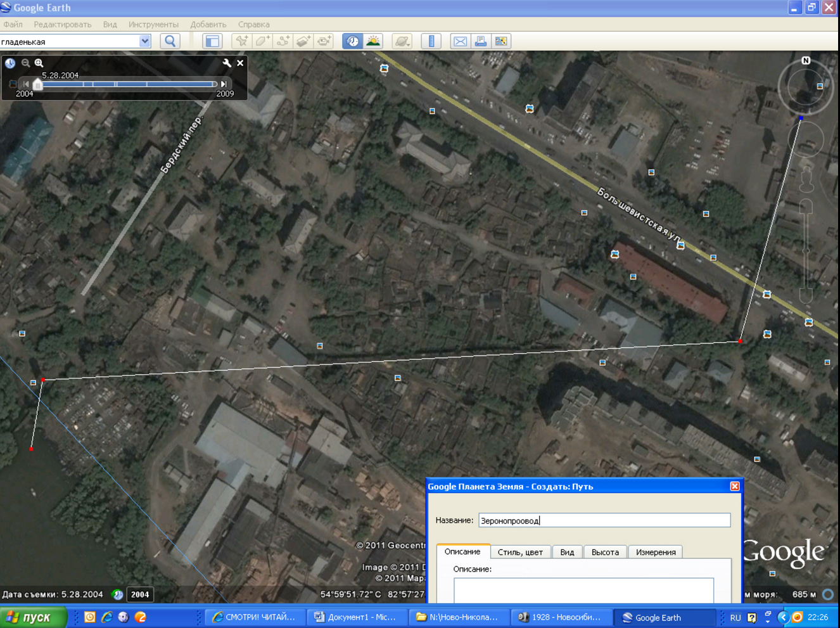Click the пуск Start button

tap(33, 617)
